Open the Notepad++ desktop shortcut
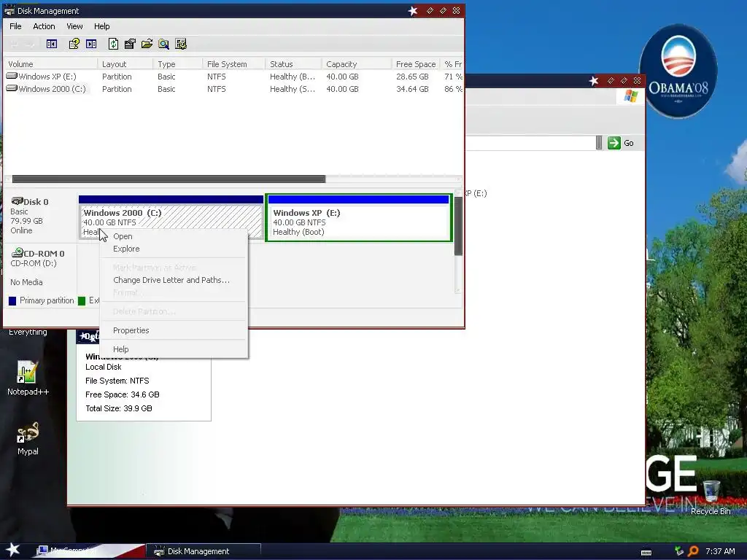This screenshot has width=747, height=560. tap(28, 378)
